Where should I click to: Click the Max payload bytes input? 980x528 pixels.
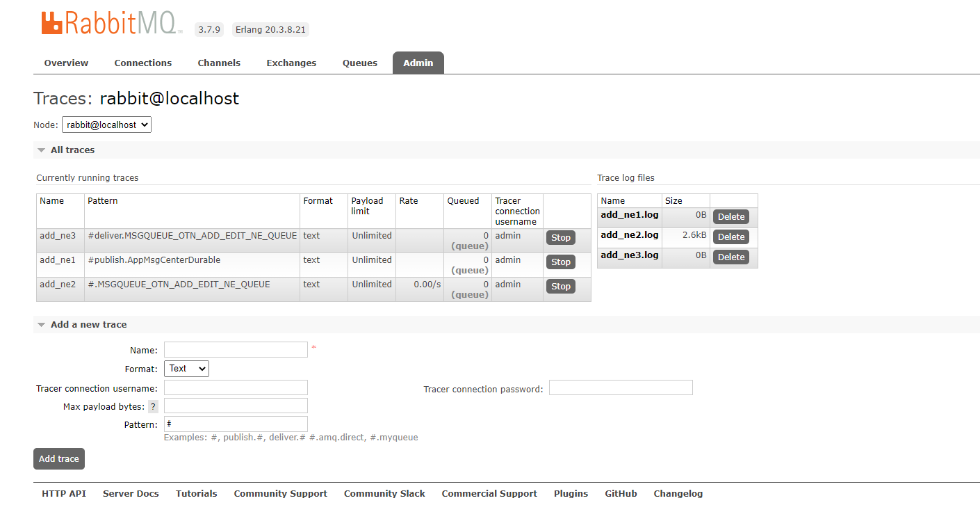coord(236,406)
